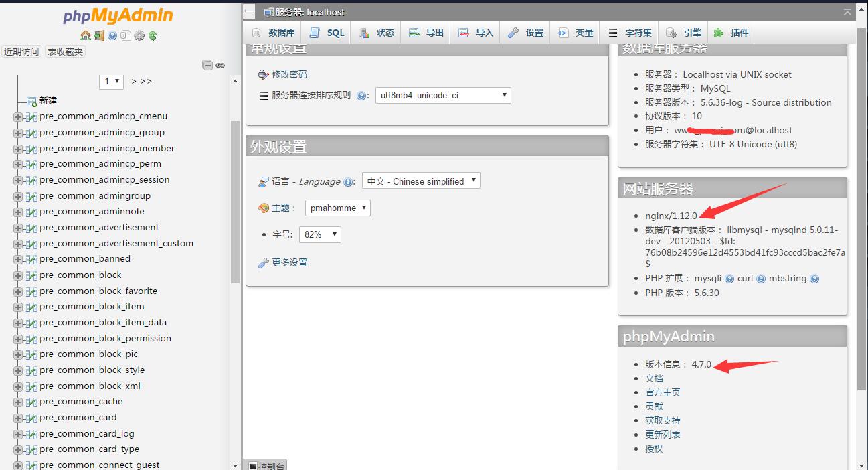Click the 修改密码 key icon
Screen dimensions: 868x470
tap(264, 74)
